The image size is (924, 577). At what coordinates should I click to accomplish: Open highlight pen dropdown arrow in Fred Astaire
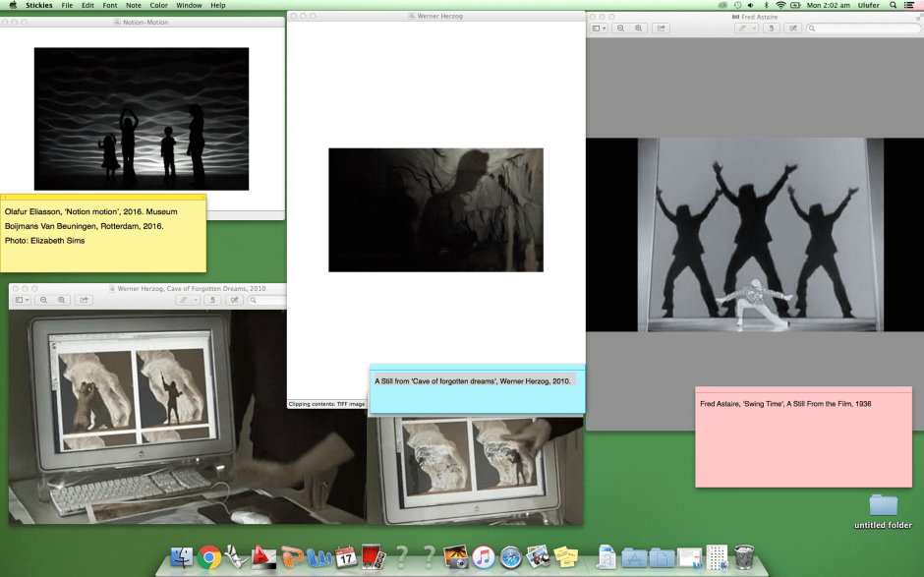point(754,29)
